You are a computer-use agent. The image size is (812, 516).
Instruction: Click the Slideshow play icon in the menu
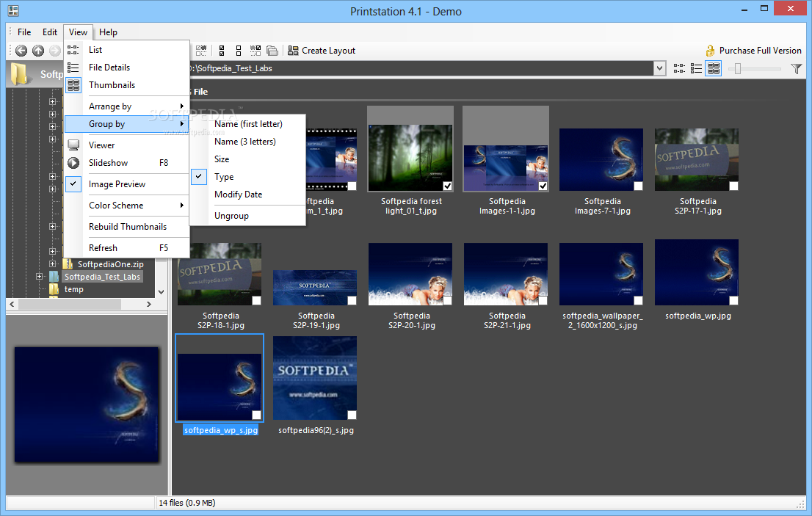73,162
